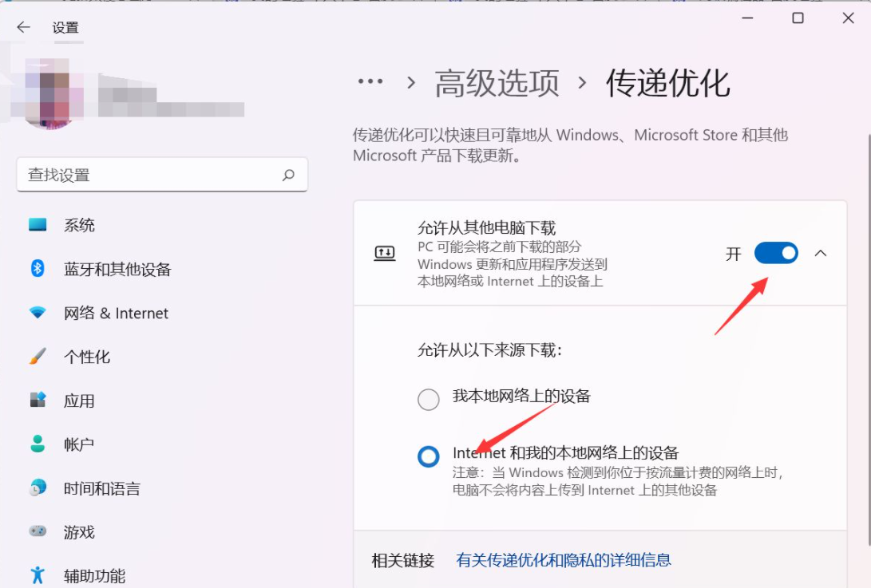Click the Network & Internet wifi icon

pos(38,313)
